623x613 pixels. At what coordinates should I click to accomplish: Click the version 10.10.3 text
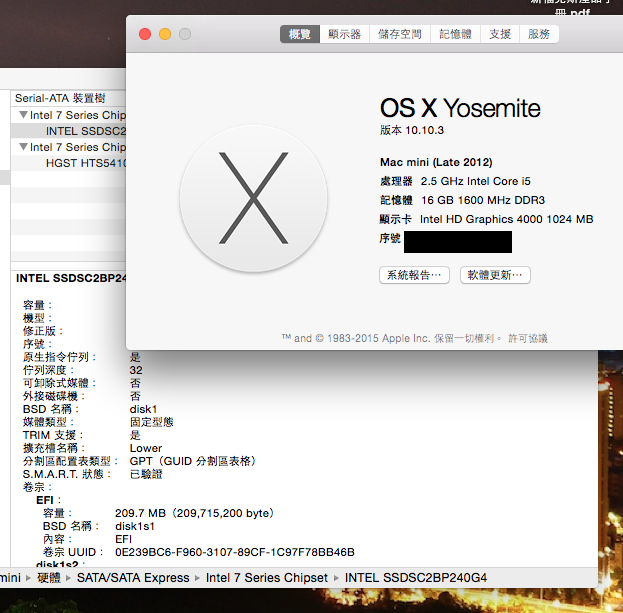tap(412, 130)
